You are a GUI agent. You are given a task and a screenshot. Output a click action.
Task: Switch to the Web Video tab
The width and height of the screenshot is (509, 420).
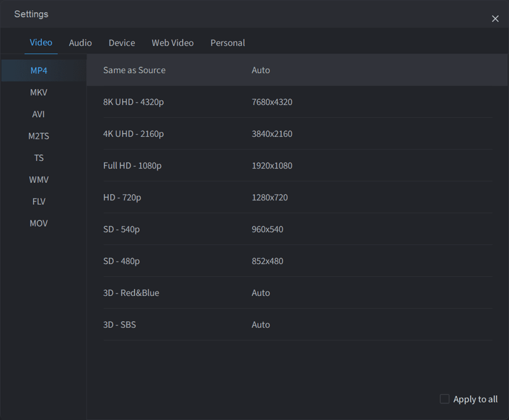point(172,43)
